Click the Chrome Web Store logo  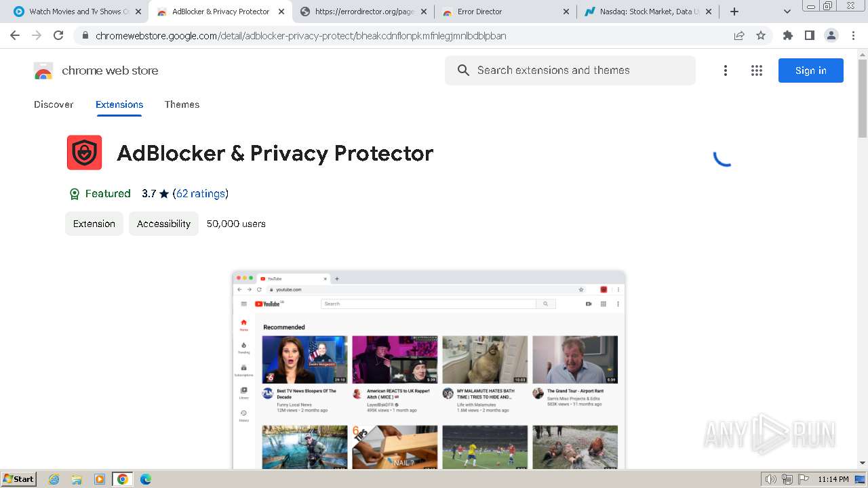pos(43,70)
